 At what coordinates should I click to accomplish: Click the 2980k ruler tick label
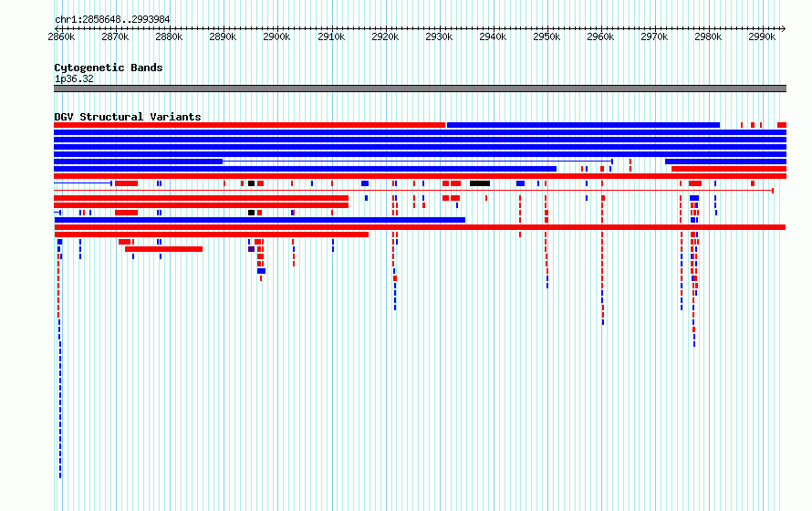pyautogui.click(x=708, y=36)
